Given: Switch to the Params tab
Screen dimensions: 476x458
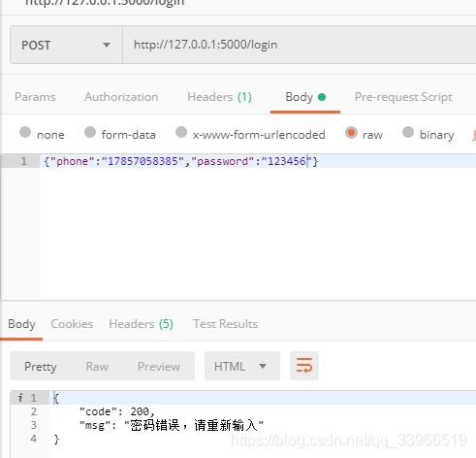Looking at the screenshot, I should pyautogui.click(x=35, y=97).
